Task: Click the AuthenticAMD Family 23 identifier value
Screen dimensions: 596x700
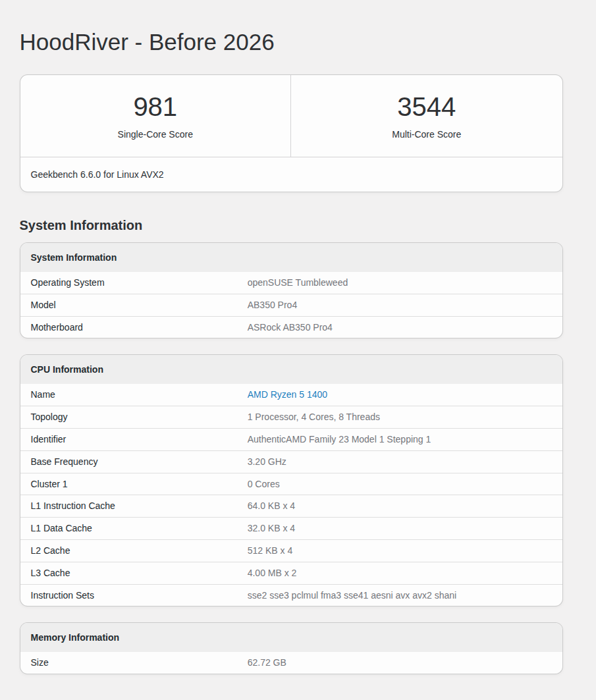Action: (x=339, y=439)
